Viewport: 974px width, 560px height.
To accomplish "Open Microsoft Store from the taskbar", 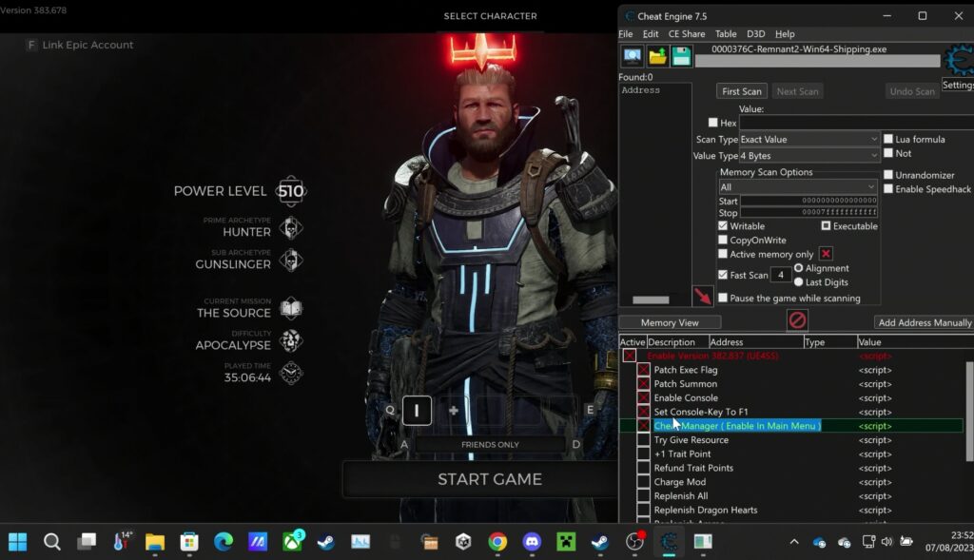I will click(189, 542).
